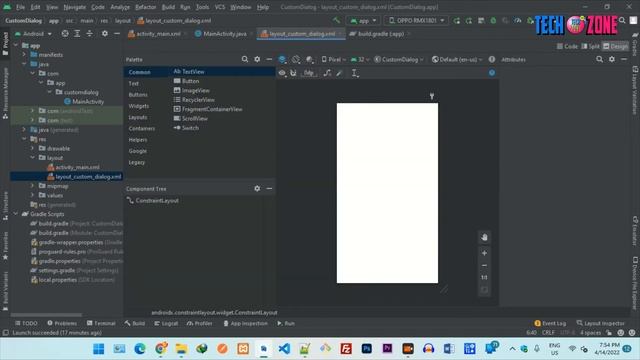Zoom in on design canvas
Screen dimensions: 640x360
click(x=484, y=253)
